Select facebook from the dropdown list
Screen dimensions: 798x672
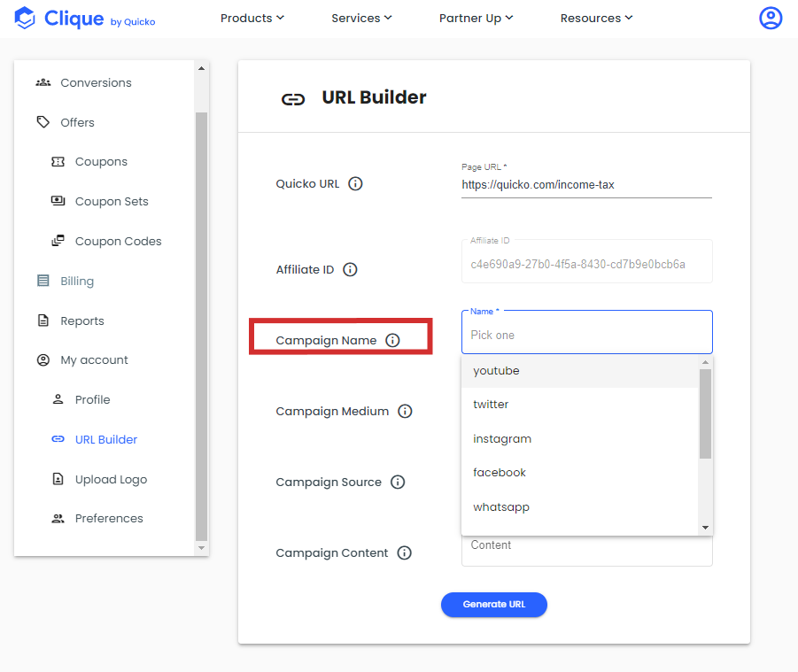point(579,473)
